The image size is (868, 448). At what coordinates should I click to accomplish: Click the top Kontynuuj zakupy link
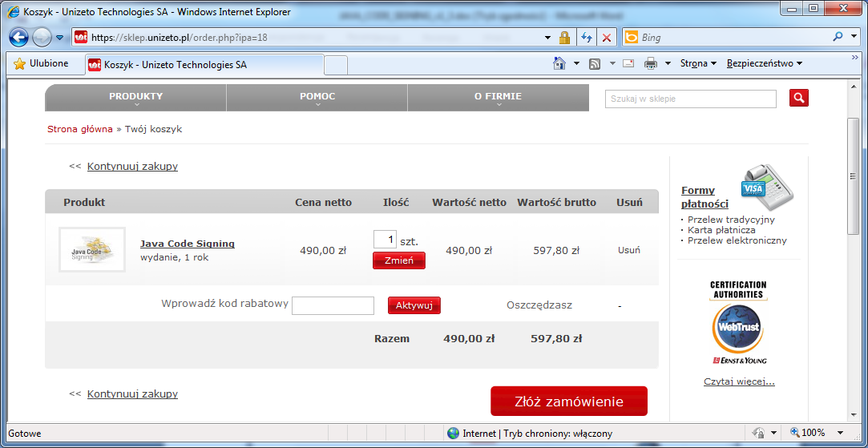(x=132, y=166)
